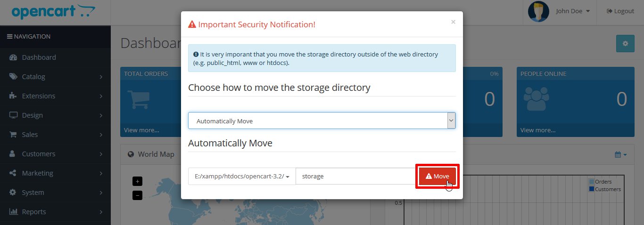Expand the Sales menu

55,135
